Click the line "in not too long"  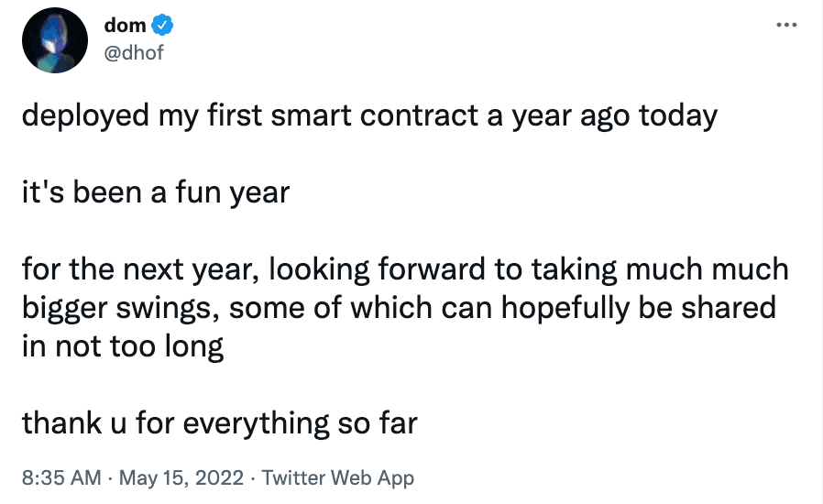coord(123,347)
